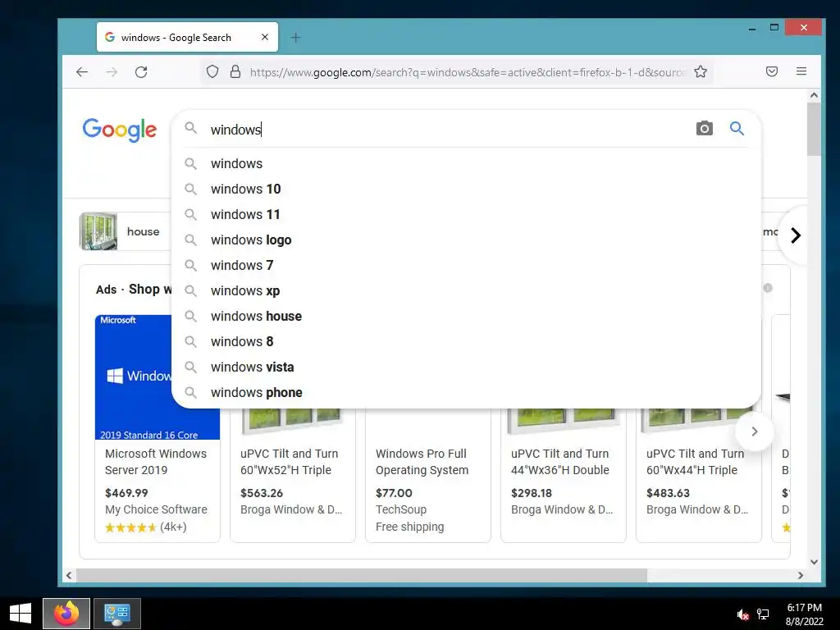Open the Windows Start menu
This screenshot has width=840, height=630.
21,614
